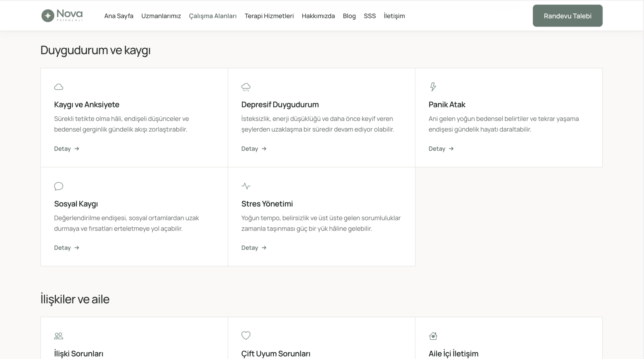Open Detay link for Panik Atak

pos(441,149)
